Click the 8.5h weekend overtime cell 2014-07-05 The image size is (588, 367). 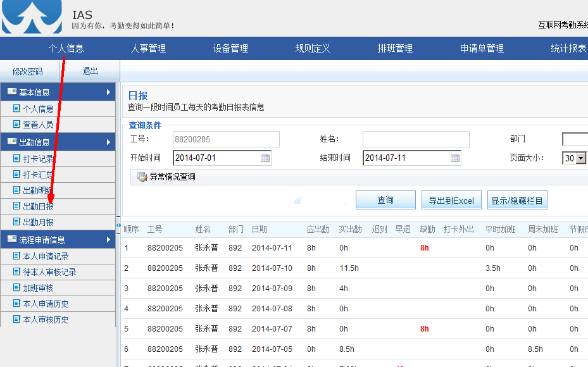(535, 349)
